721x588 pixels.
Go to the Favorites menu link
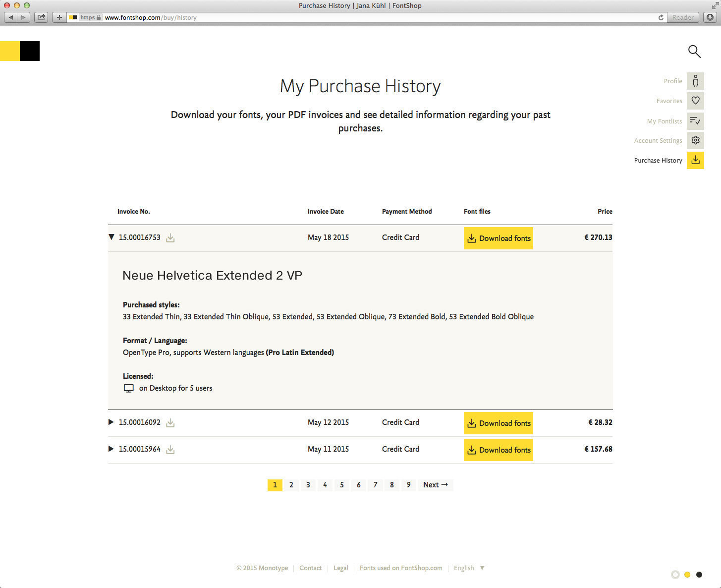[669, 101]
